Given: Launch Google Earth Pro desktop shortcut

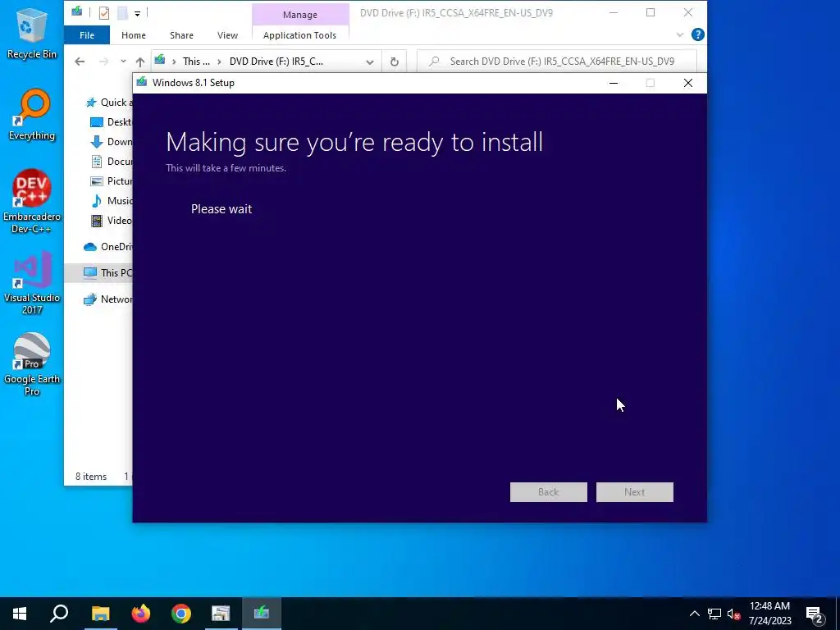Looking at the screenshot, I should [x=32, y=364].
